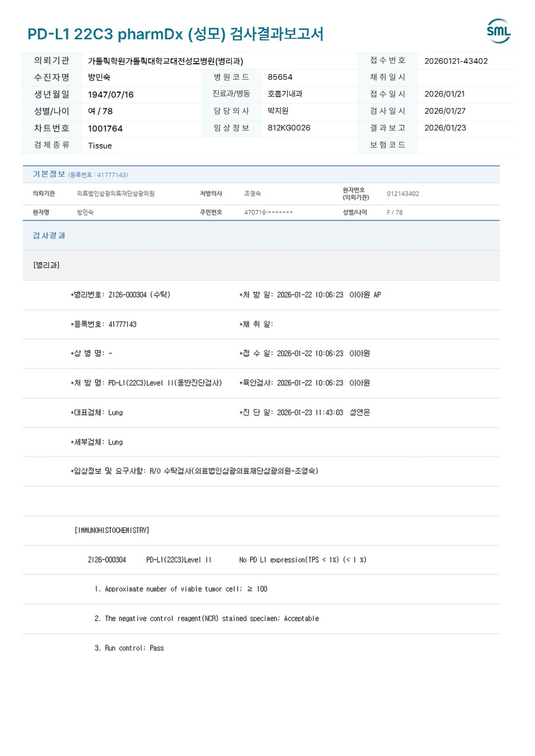Click Run control; Pass line

click(x=129, y=648)
